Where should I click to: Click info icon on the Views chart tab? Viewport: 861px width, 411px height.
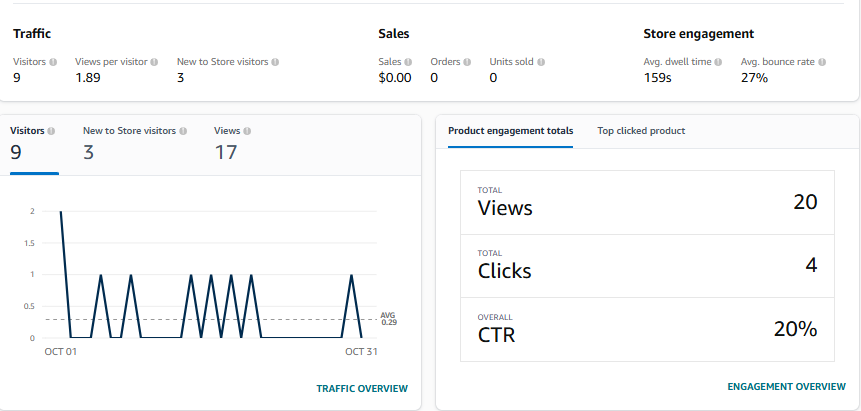247,131
